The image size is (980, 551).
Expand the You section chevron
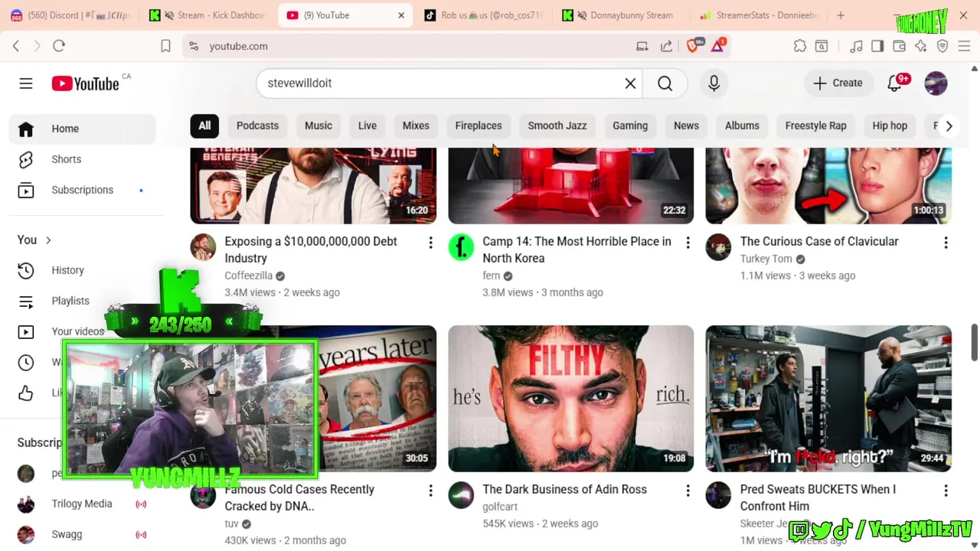[x=48, y=240]
